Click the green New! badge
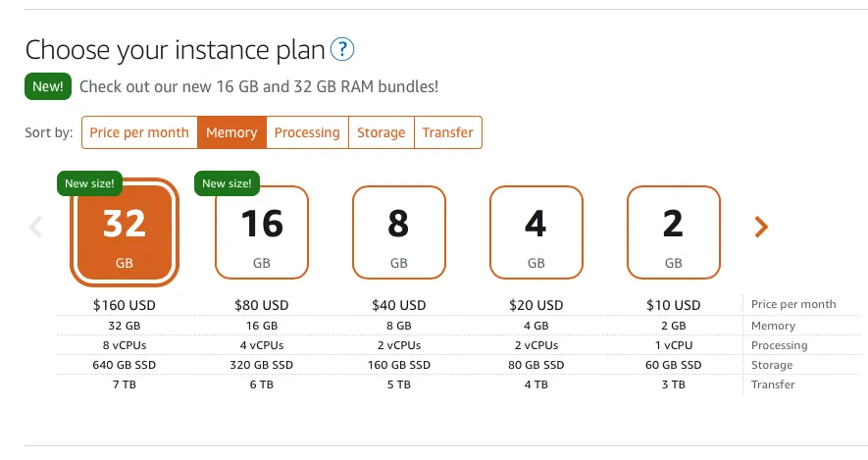This screenshot has height=460, width=868. (x=48, y=86)
